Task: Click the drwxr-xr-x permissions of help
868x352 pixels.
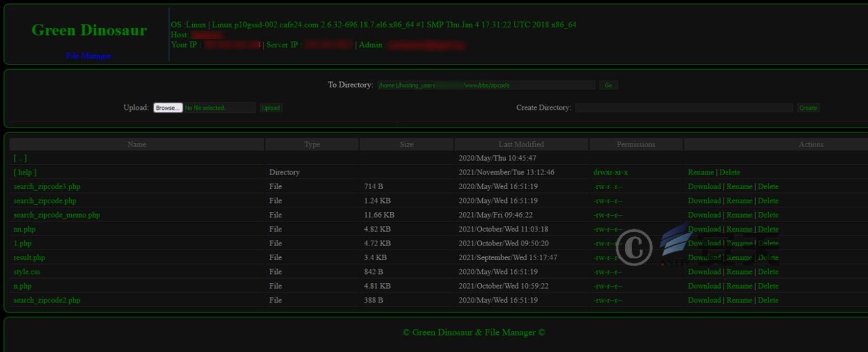Action: coord(611,172)
